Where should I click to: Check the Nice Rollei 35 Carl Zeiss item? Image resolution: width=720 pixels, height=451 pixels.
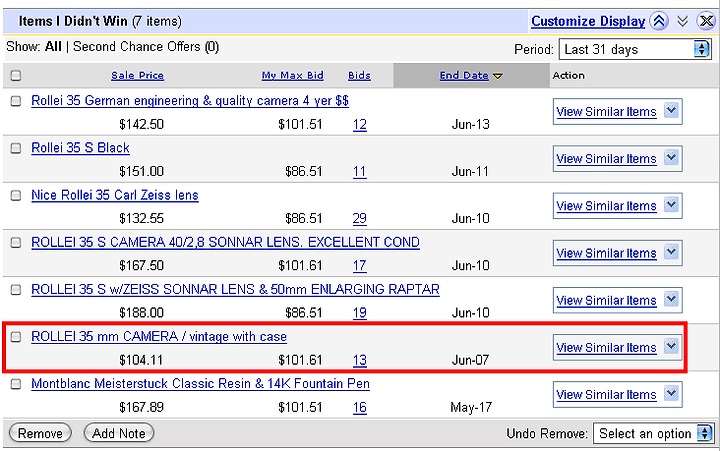tap(16, 195)
